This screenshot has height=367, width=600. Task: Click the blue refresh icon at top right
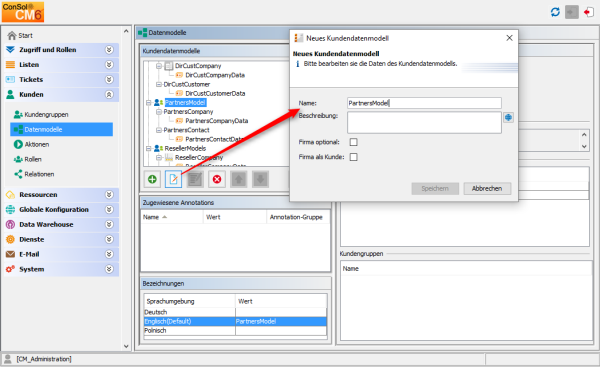pos(555,12)
